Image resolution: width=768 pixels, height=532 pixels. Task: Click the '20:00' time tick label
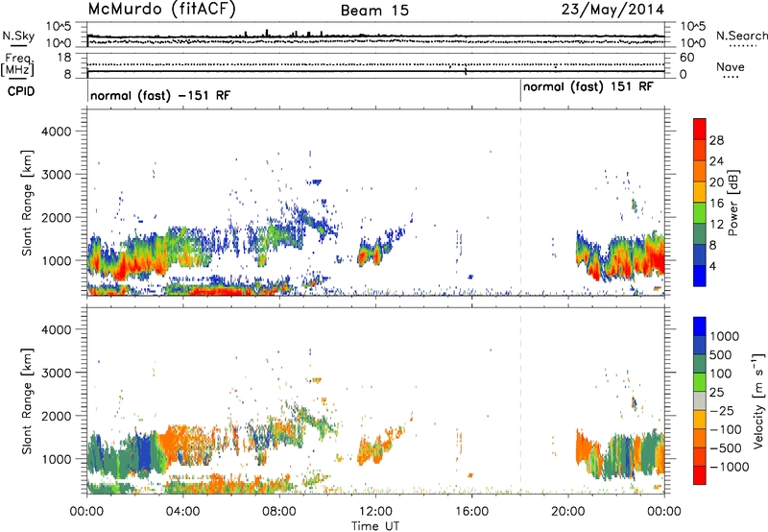pyautogui.click(x=567, y=512)
